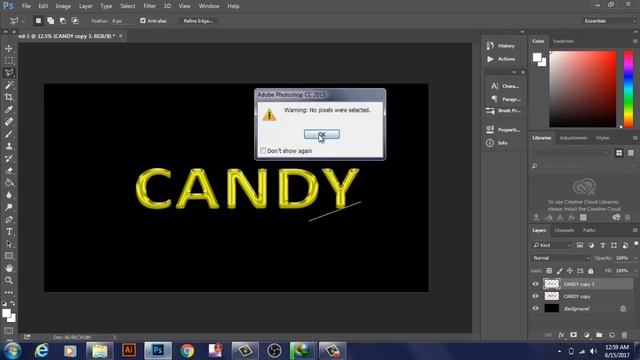640x360 pixels.
Task: Open the Paragraph panel
Action: coord(505,99)
